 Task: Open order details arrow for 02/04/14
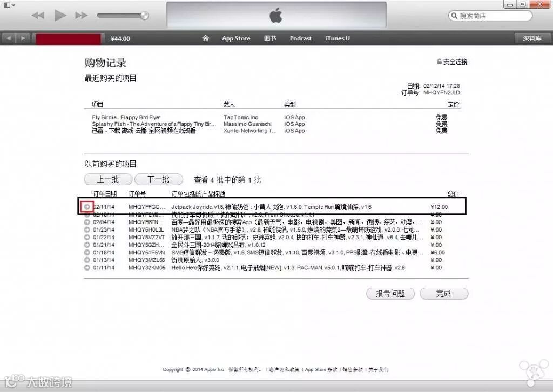87,222
